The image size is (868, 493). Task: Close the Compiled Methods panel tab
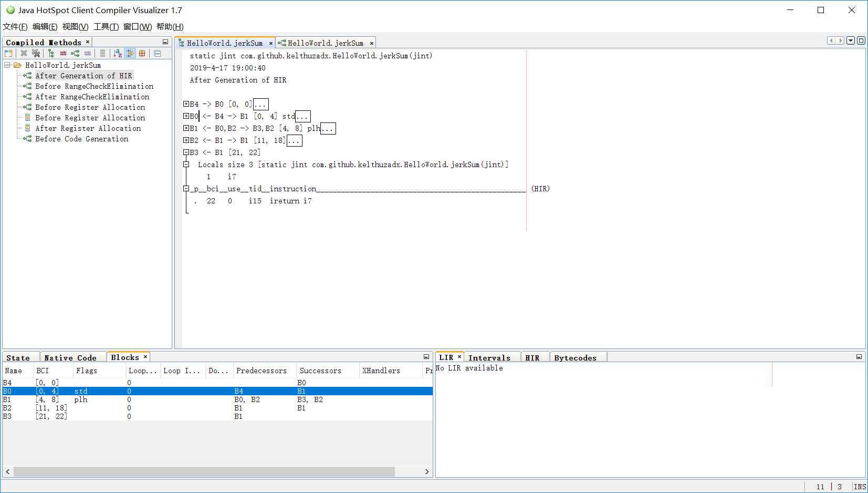tap(88, 42)
